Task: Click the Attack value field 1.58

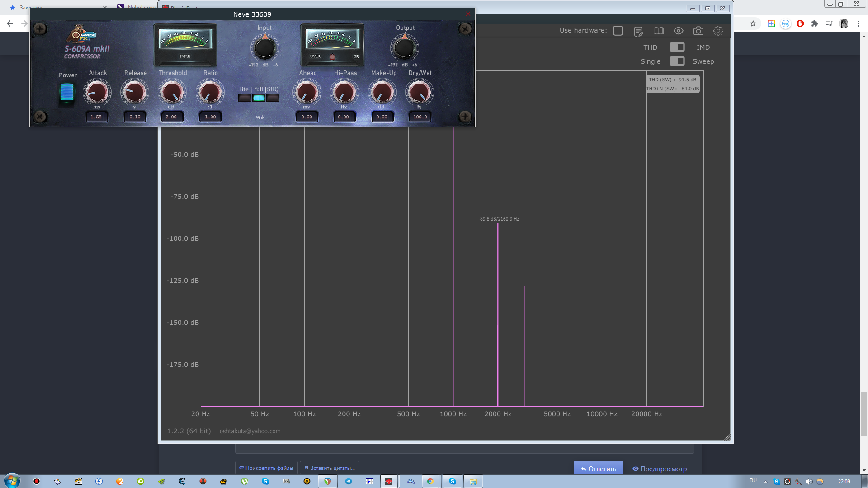Action: coord(96,117)
